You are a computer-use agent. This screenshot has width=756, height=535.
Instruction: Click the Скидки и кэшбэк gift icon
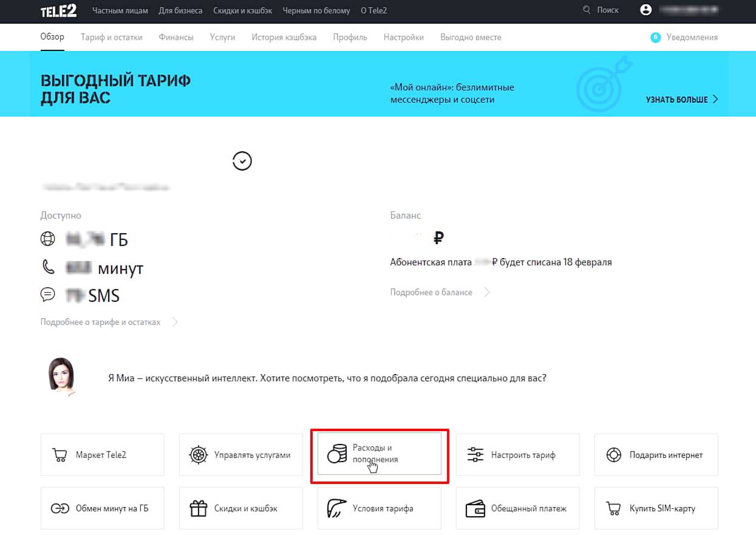[198, 508]
